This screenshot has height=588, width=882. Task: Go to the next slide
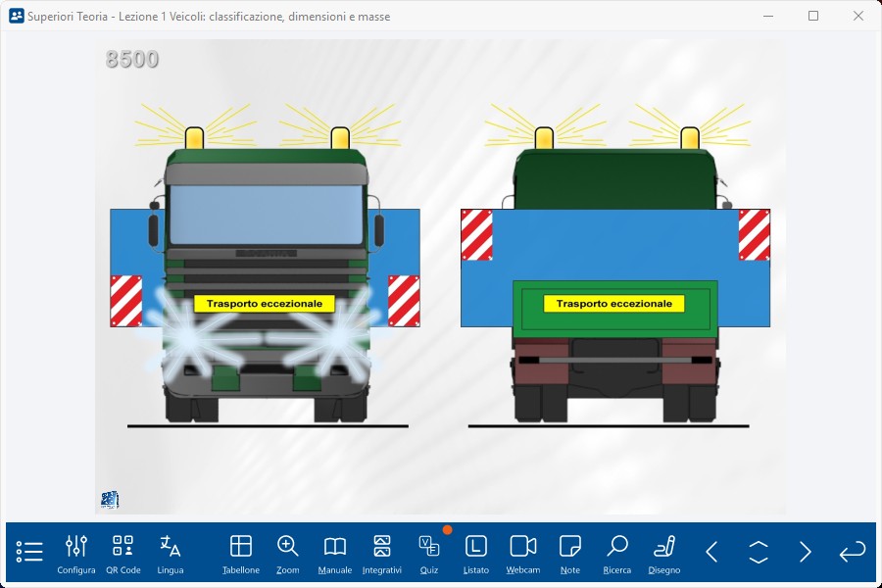[806, 552]
